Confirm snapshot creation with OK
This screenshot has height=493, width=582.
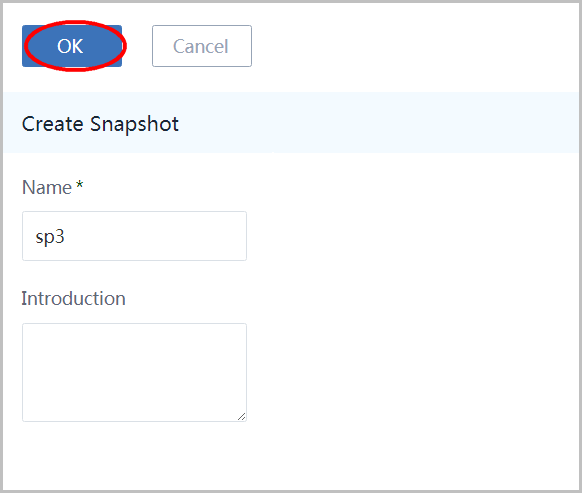(72, 46)
